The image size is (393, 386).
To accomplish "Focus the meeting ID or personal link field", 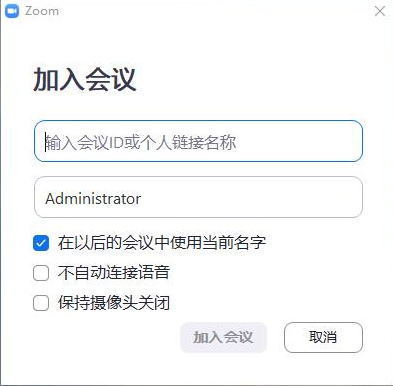I will (198, 141).
